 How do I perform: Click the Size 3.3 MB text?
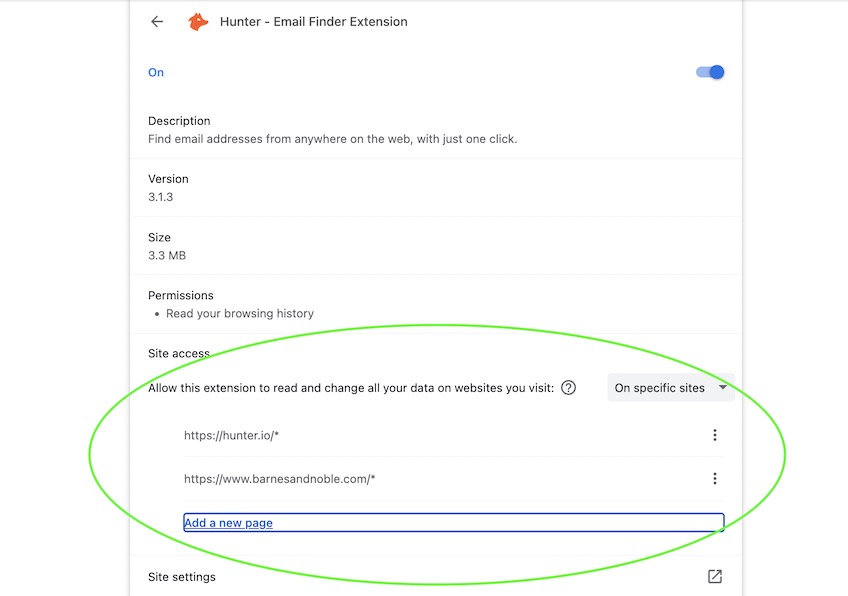point(167,246)
